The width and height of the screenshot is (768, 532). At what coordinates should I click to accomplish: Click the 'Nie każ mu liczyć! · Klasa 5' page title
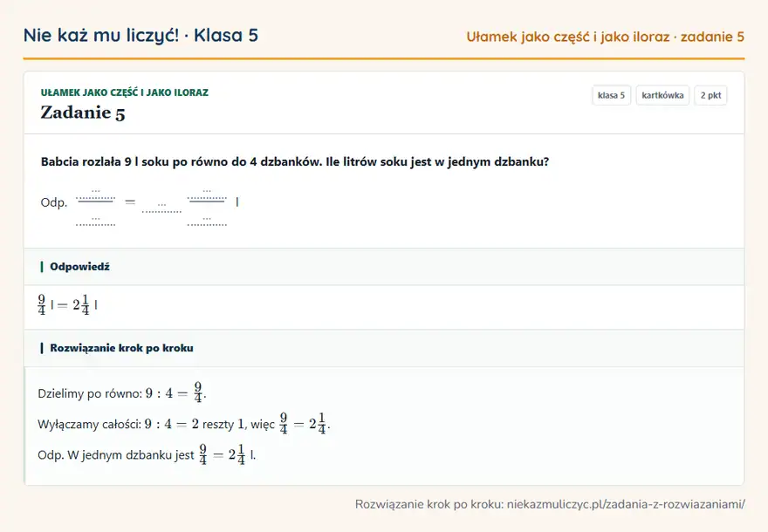(141, 35)
